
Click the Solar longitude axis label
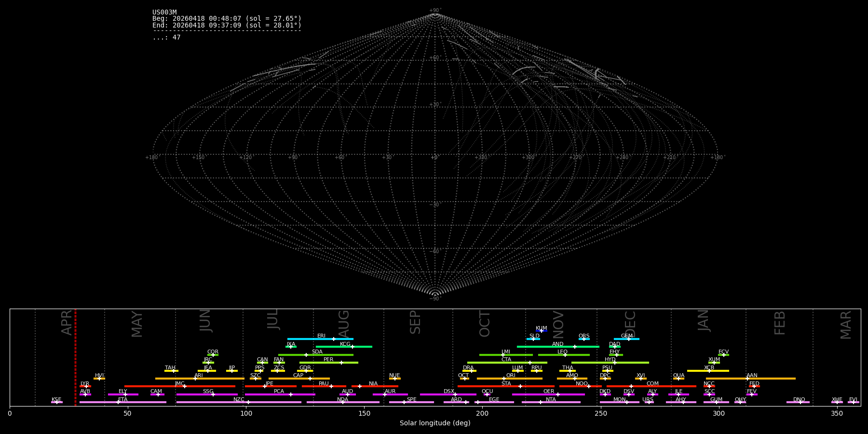[x=435, y=423]
